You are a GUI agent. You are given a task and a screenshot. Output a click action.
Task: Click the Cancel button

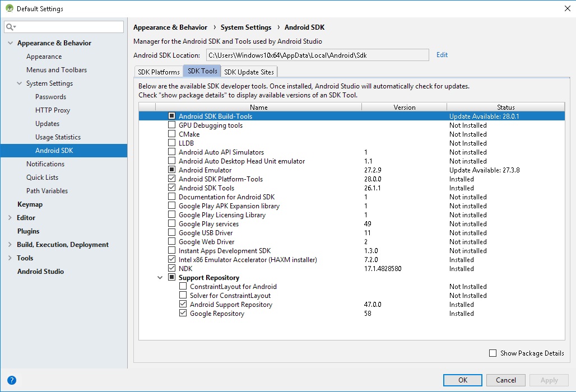(506, 380)
